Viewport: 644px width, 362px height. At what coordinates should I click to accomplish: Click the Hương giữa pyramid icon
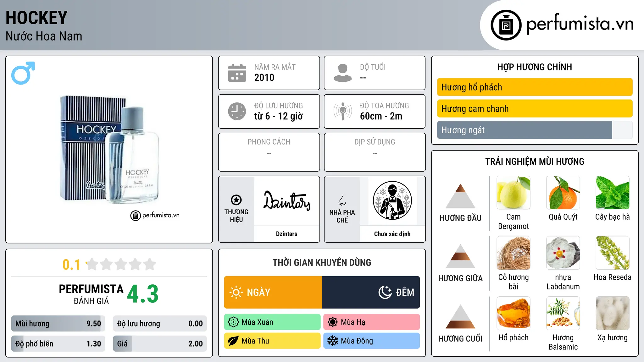coord(460,256)
